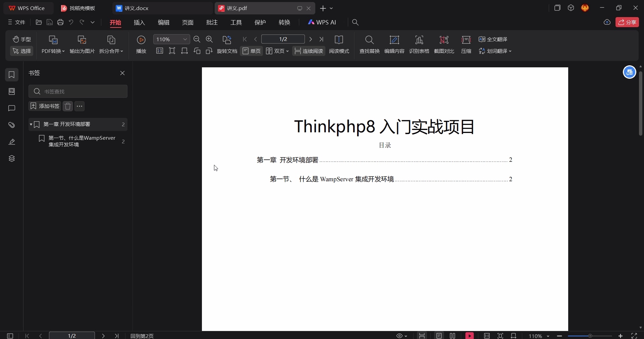
Task: Open the thumbnails panel in the sidebar
Action: 12,91
